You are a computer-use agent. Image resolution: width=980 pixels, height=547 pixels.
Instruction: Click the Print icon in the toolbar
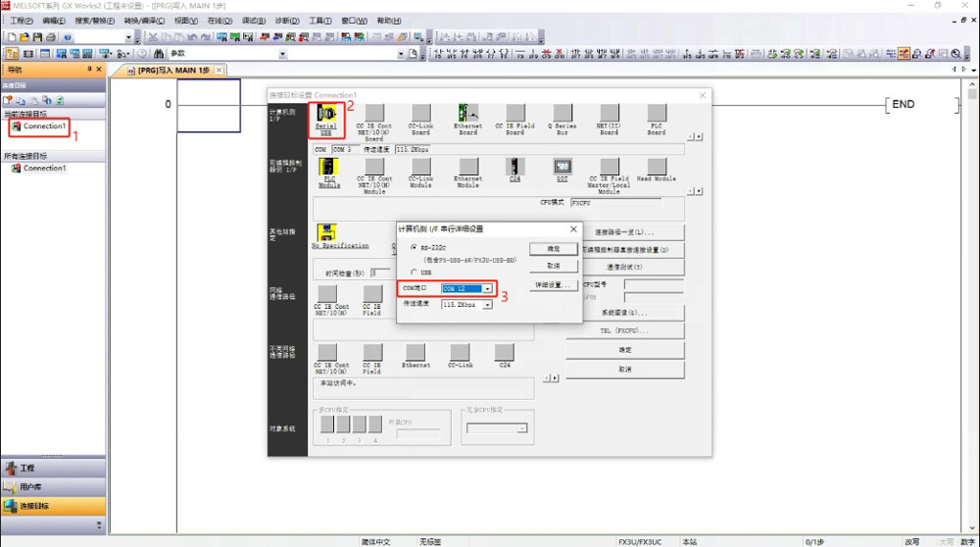50,37
